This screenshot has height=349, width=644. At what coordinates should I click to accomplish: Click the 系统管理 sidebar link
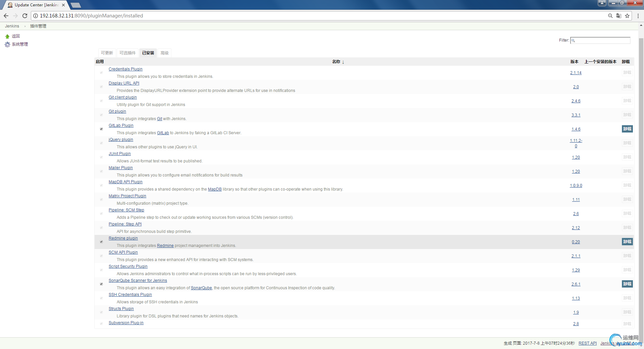tap(20, 44)
